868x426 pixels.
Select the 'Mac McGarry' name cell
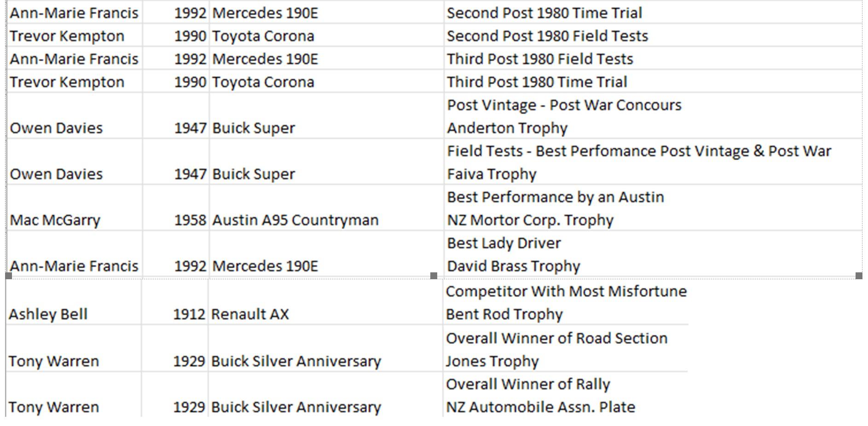pyautogui.click(x=55, y=220)
